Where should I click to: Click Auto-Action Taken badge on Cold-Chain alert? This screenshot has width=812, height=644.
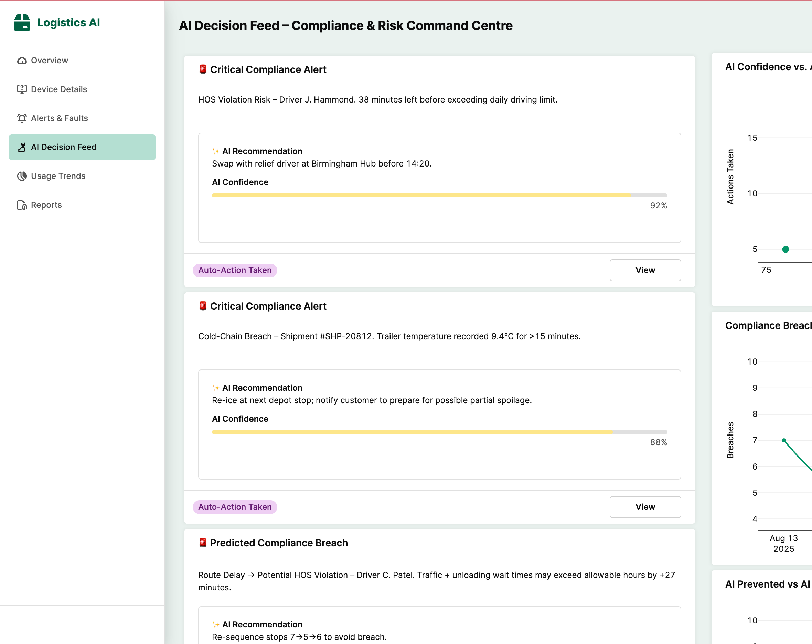(x=235, y=507)
